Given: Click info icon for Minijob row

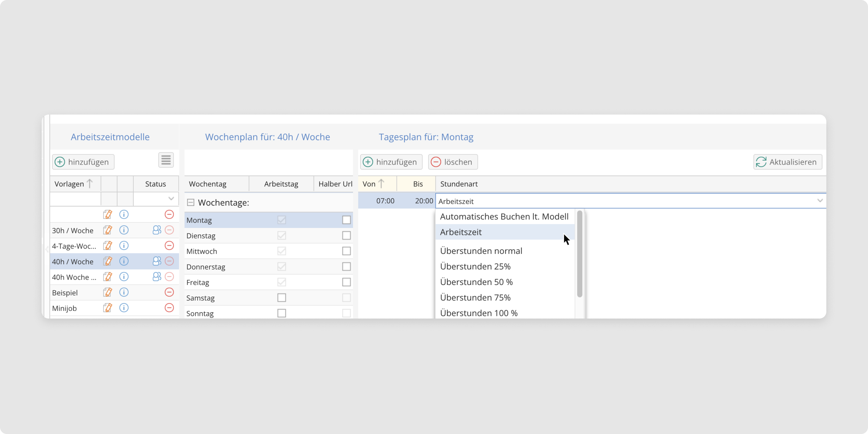Looking at the screenshot, I should [x=124, y=308].
